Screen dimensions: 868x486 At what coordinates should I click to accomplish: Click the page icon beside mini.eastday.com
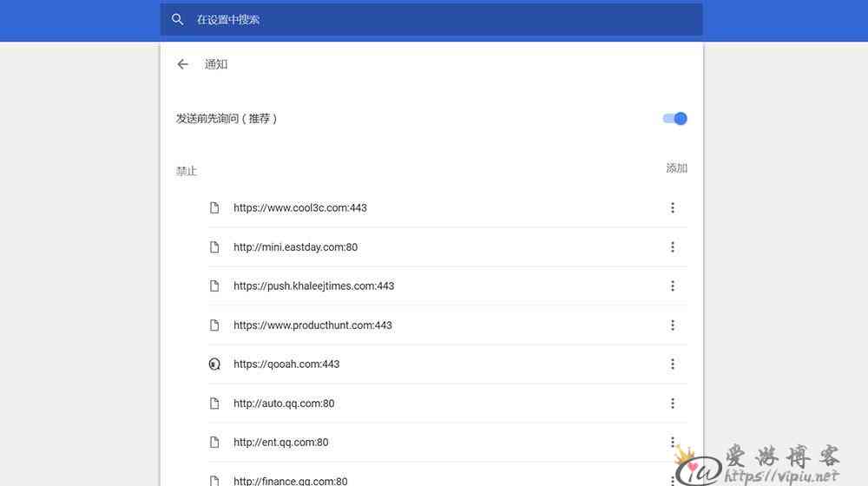pos(214,246)
